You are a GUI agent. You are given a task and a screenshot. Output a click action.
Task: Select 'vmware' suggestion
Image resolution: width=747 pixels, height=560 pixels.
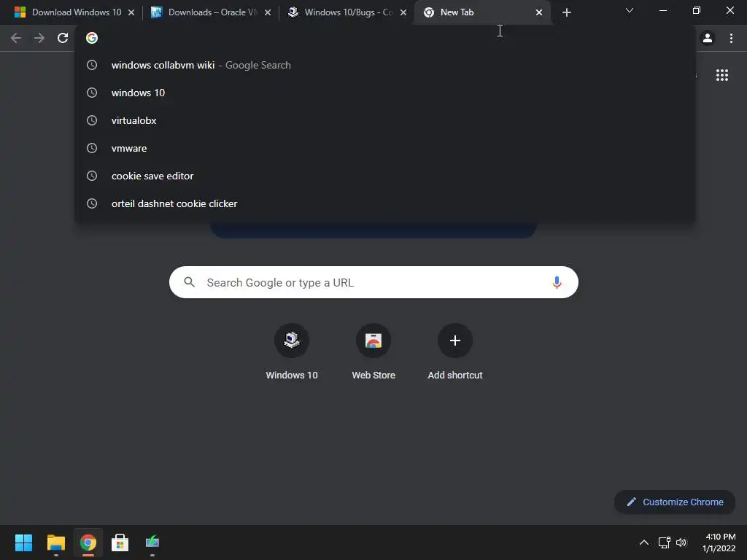click(x=385, y=148)
